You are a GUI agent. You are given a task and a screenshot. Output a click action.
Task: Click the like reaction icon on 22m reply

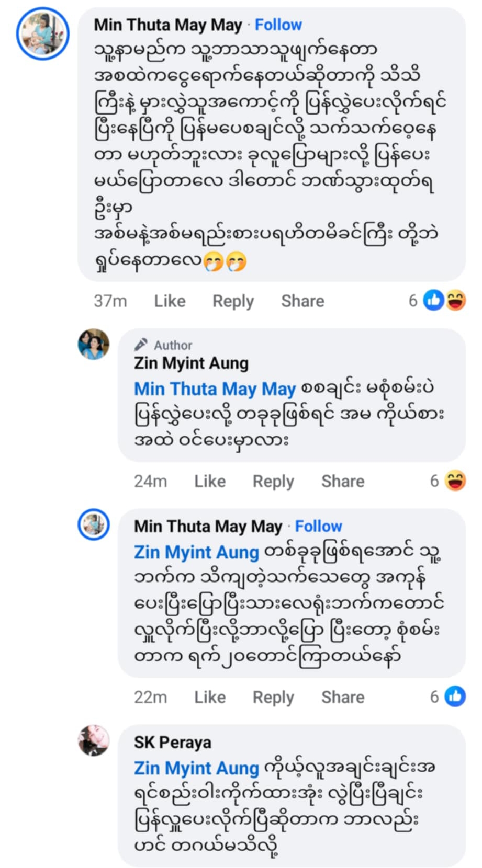pyautogui.click(x=455, y=696)
